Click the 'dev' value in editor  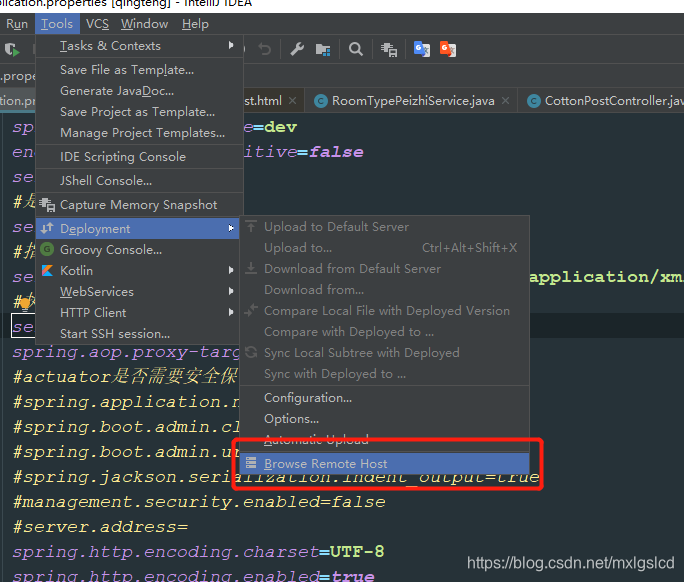point(280,127)
